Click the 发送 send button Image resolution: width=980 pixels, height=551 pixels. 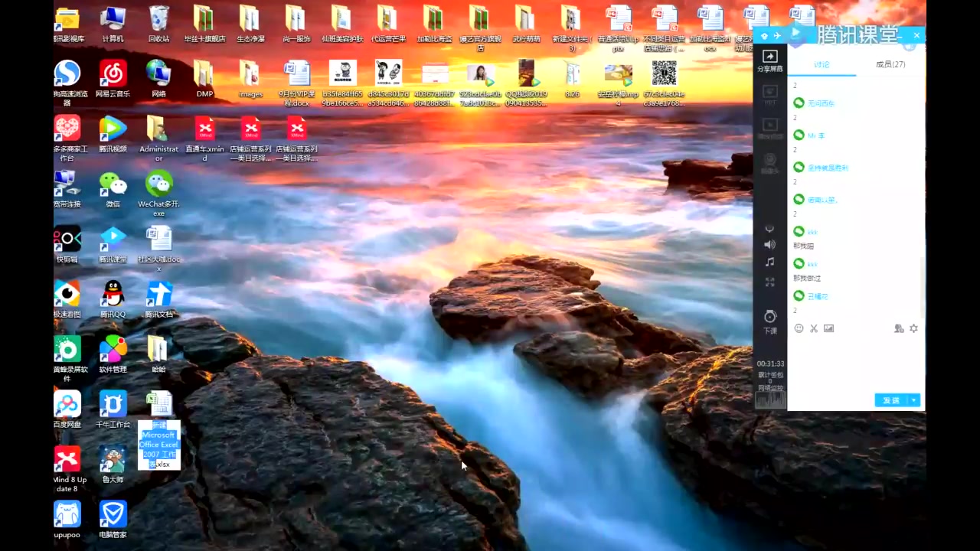click(x=891, y=400)
